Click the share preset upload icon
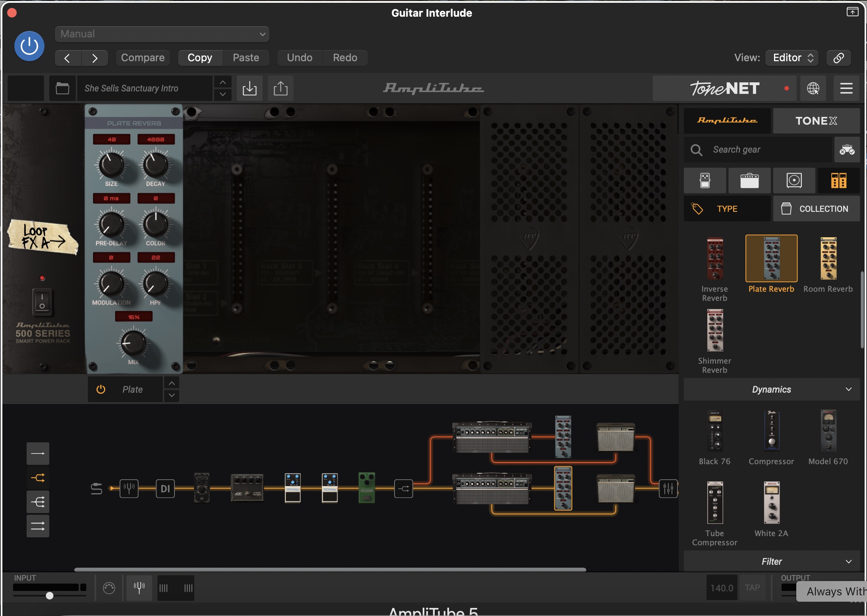Viewport: 867px width, 616px height. [281, 88]
